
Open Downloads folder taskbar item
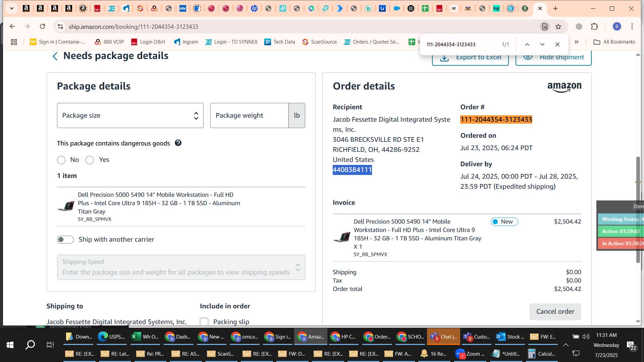point(79,337)
